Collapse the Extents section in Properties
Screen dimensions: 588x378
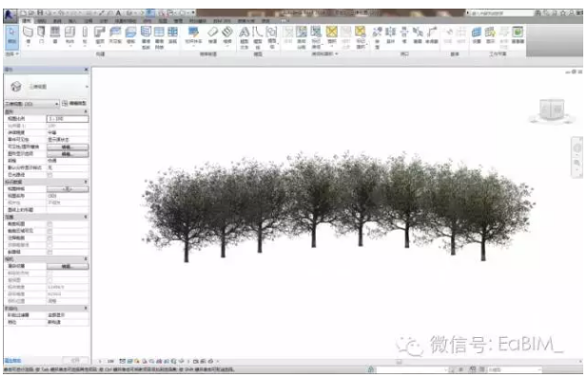coord(86,217)
